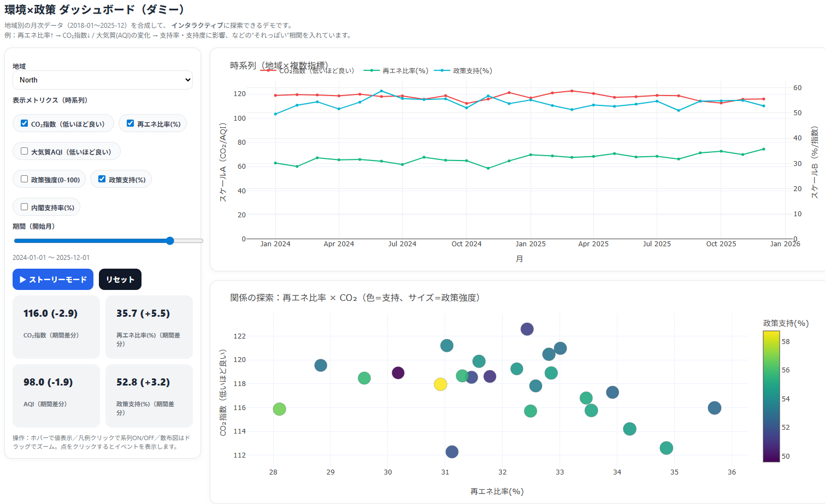Click the yellow scatter point
The height and width of the screenshot is (504, 825).
(x=440, y=384)
